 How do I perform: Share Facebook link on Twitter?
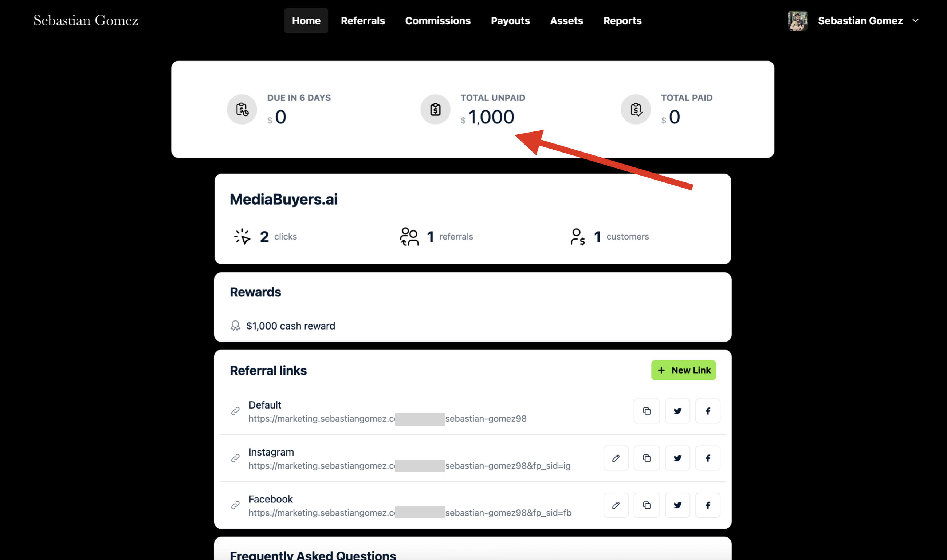pyautogui.click(x=677, y=505)
